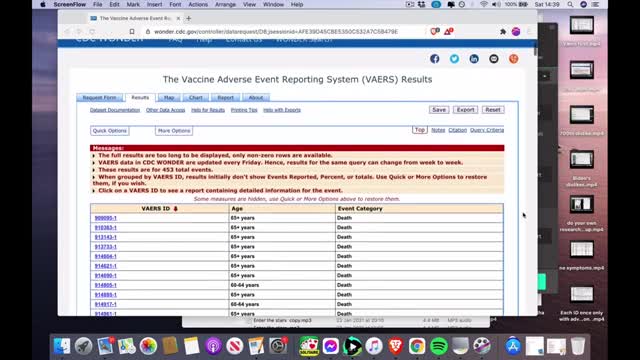
Task: Open the Brave Shields icon in address bar
Action: tap(435, 31)
